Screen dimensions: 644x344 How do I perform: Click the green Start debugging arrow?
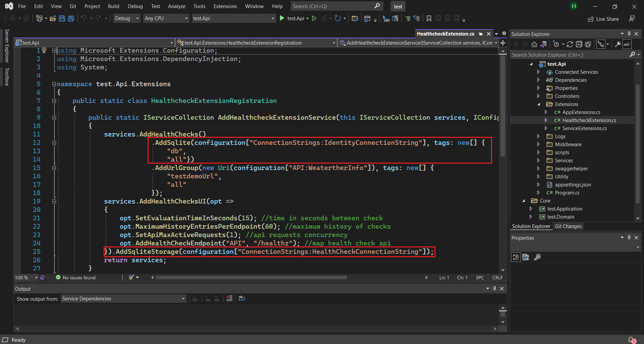pyautogui.click(x=282, y=18)
